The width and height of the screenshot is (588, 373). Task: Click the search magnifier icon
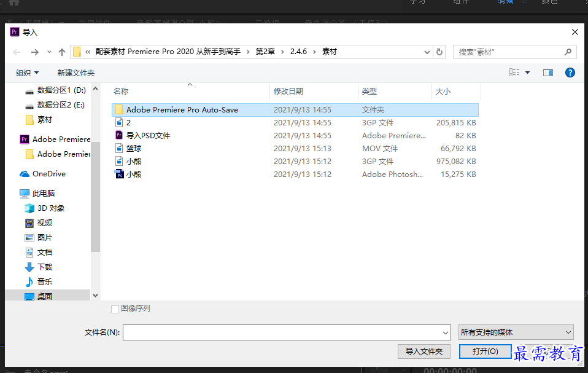pos(568,52)
